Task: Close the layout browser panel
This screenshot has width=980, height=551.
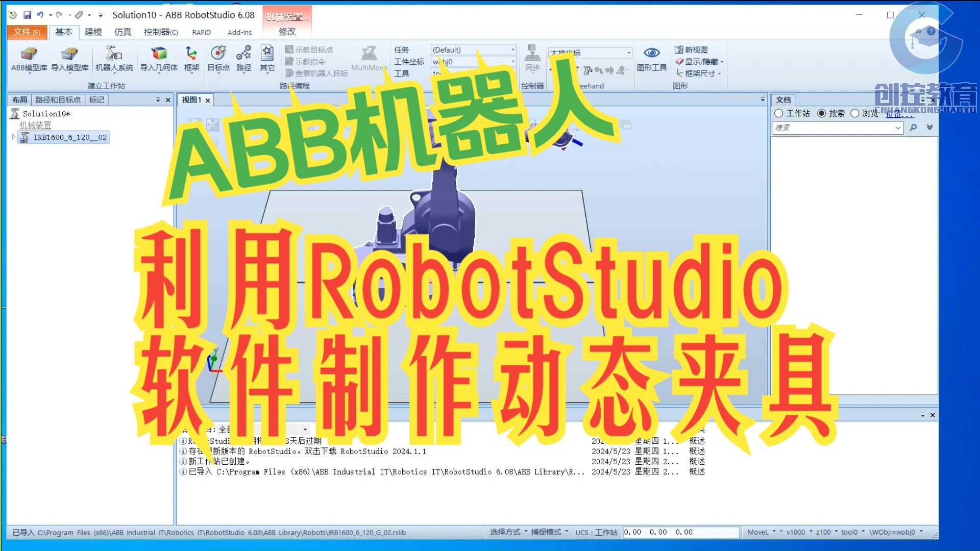Action: 168,100
